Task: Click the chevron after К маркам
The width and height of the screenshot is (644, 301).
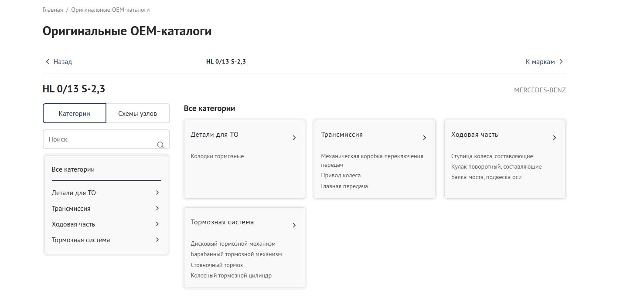Action: pyautogui.click(x=561, y=62)
